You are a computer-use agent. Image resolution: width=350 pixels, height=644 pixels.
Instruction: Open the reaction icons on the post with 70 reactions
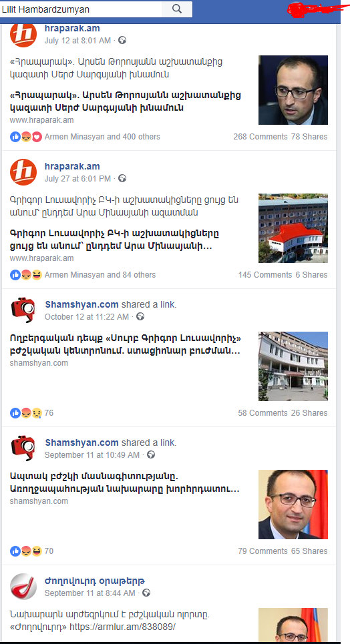coord(26,551)
